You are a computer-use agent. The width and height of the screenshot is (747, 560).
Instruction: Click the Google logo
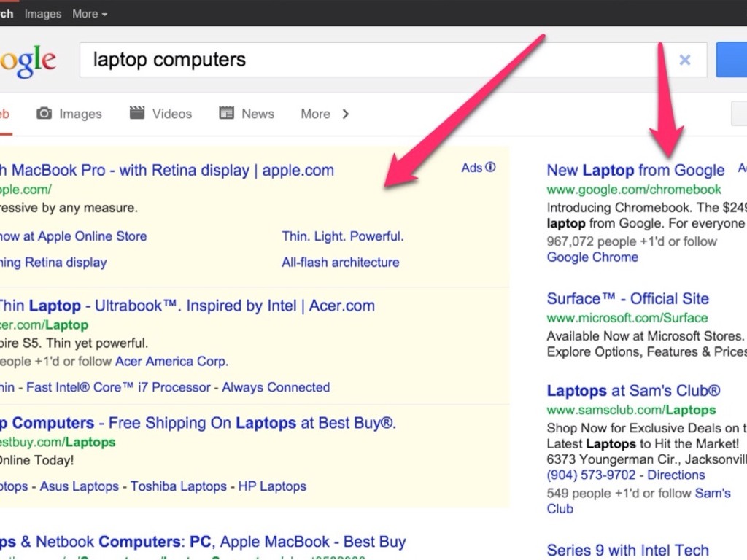point(27,62)
